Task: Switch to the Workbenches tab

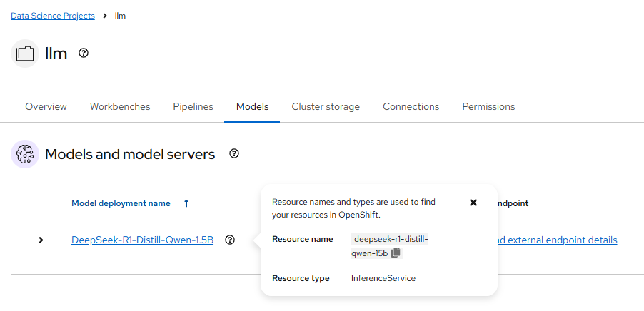Action: click(x=120, y=107)
